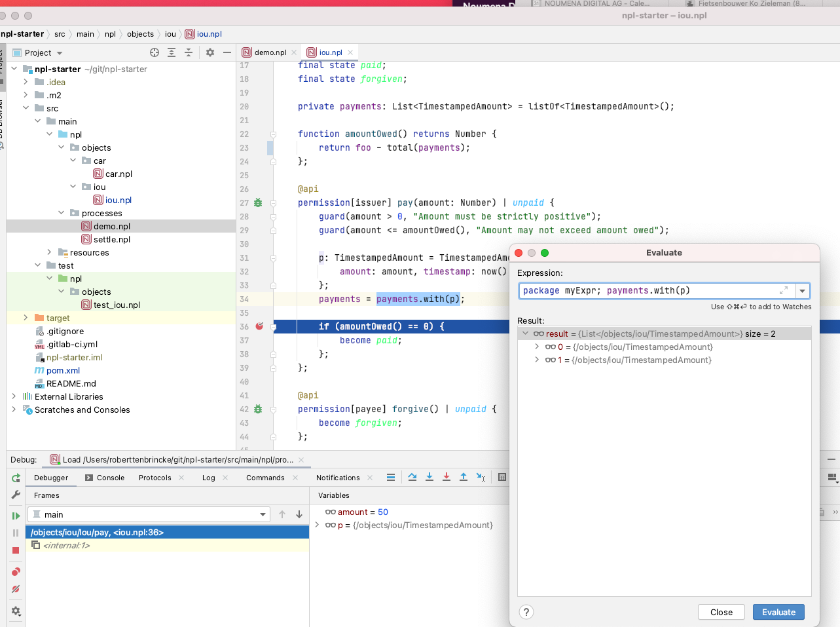Rerun debug session with green rerun icon
Viewport: 840px width, 627px height.
pos(16,478)
